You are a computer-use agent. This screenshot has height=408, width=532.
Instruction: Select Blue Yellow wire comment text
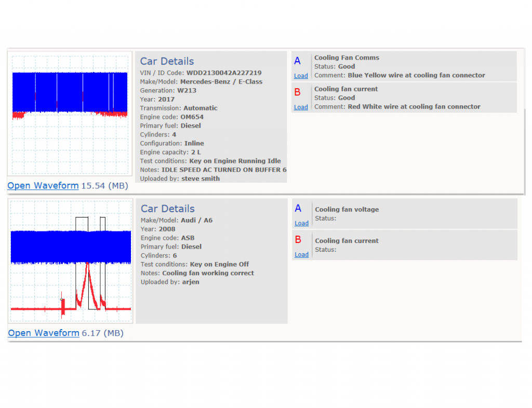(x=400, y=75)
